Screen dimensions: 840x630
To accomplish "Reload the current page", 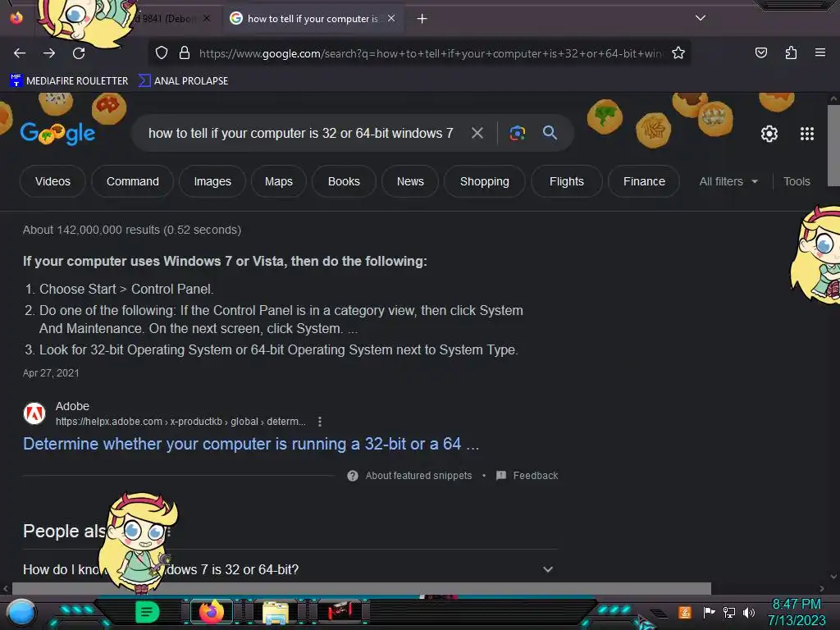I will (79, 53).
